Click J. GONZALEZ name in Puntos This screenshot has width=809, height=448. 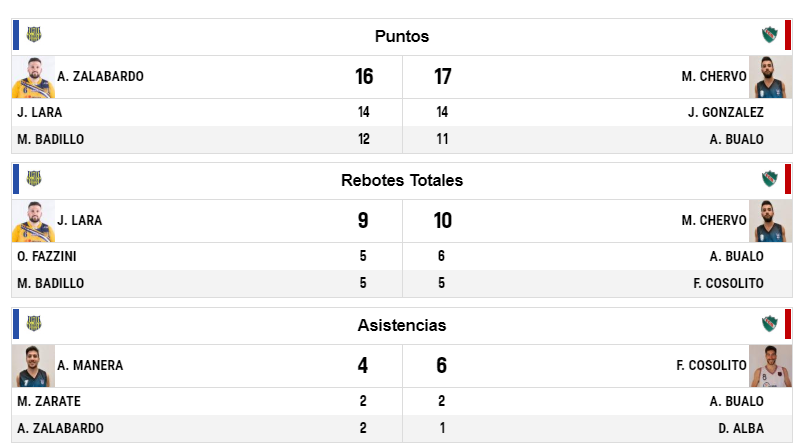(x=725, y=112)
